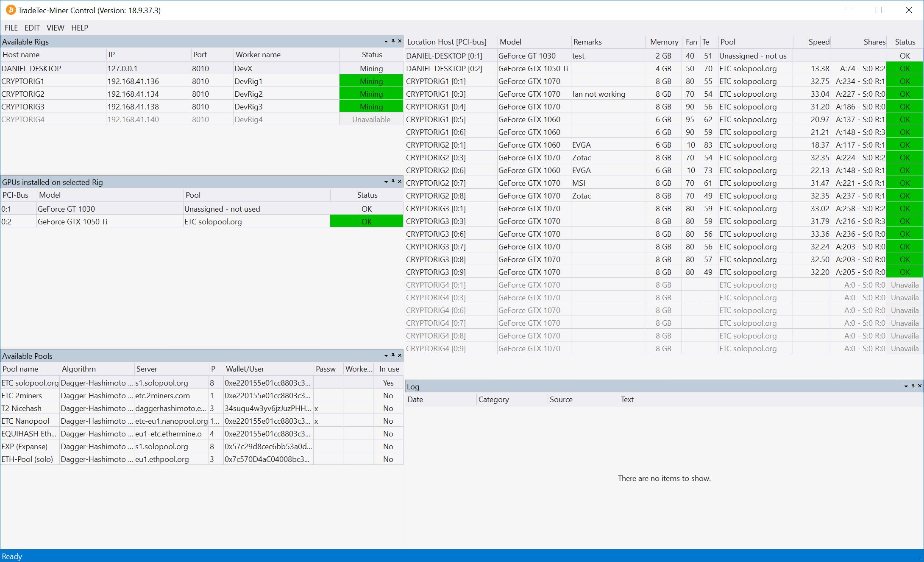Close the Log panel with its X icon
The height and width of the screenshot is (562, 924).
click(919, 386)
